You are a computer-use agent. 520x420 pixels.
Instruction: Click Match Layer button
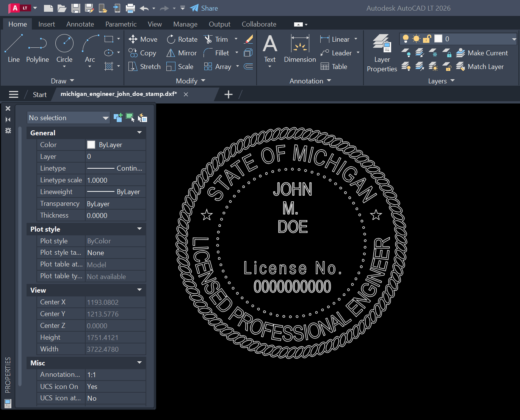pyautogui.click(x=480, y=66)
